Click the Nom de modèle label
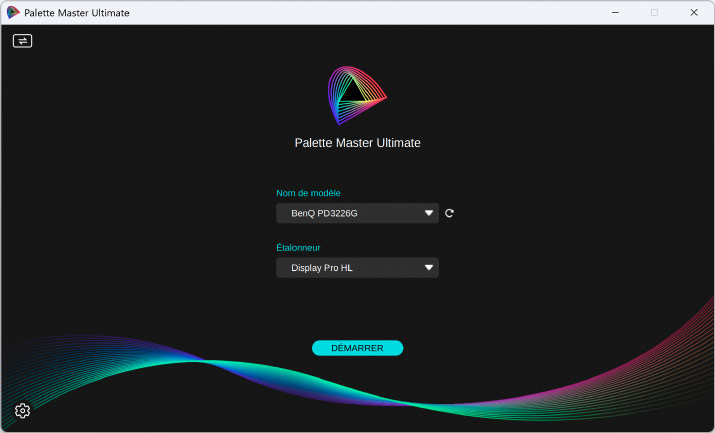Image resolution: width=715 pixels, height=433 pixels. coord(308,193)
